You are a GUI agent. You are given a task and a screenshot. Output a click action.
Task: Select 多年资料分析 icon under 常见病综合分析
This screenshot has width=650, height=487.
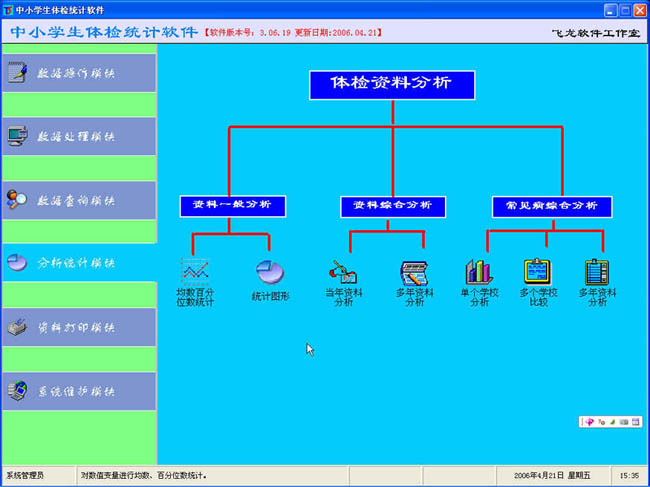coord(598,272)
